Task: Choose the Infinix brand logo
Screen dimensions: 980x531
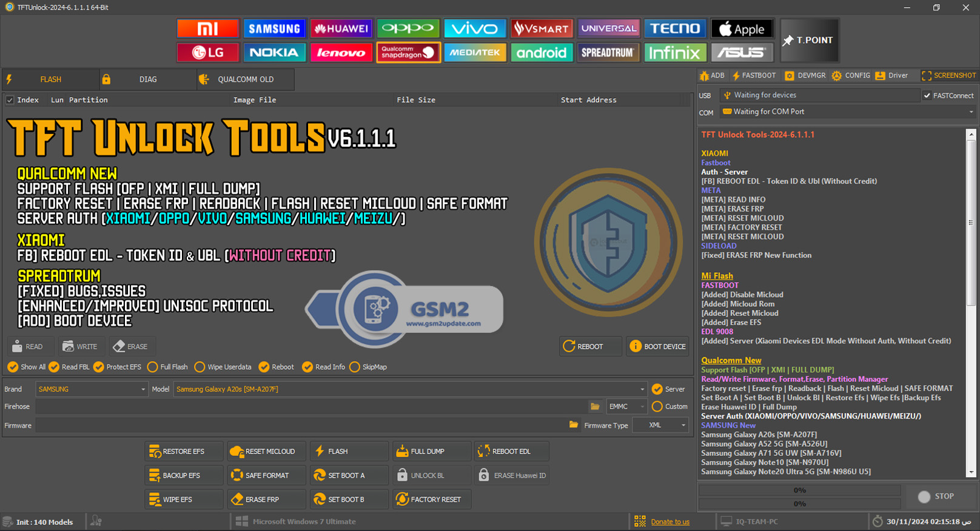Action: click(675, 53)
